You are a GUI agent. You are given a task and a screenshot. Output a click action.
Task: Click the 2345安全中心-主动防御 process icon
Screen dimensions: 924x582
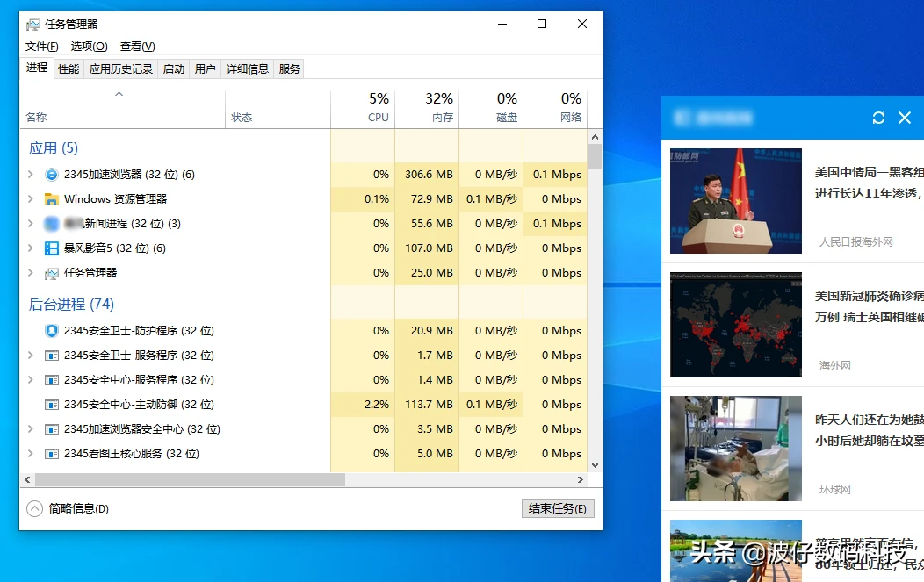pyautogui.click(x=52, y=405)
